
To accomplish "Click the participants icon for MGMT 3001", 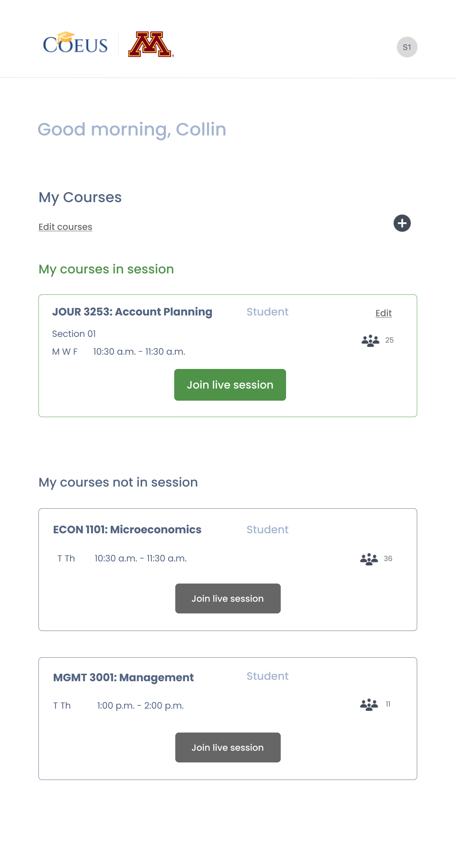I will pyautogui.click(x=369, y=705).
